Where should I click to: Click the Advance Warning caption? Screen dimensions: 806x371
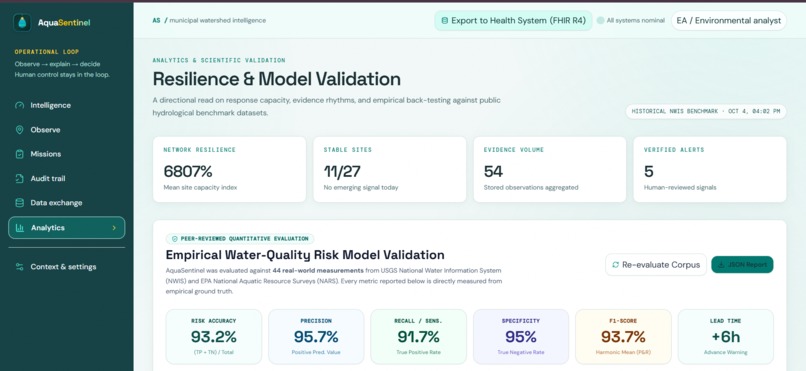point(726,353)
